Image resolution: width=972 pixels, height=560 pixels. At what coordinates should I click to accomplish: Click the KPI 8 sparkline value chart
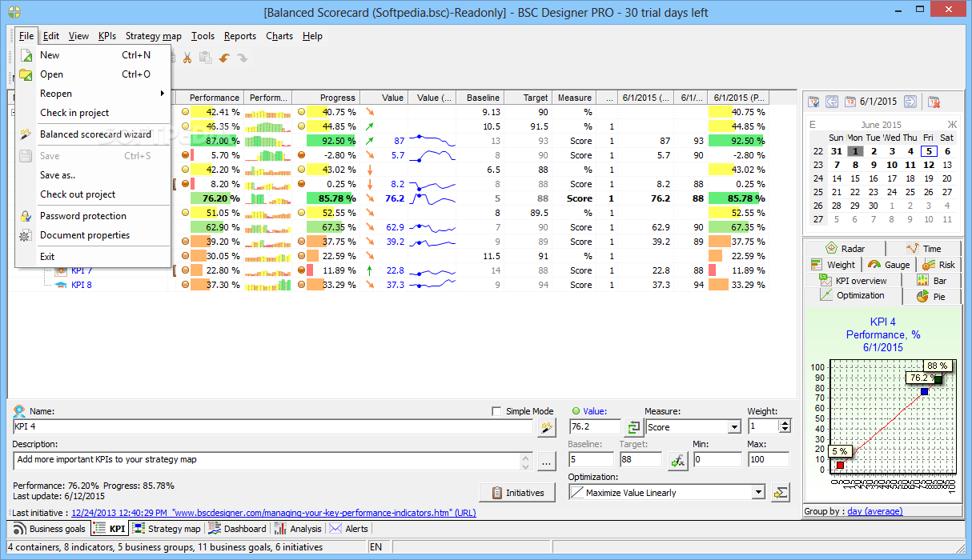coord(432,285)
